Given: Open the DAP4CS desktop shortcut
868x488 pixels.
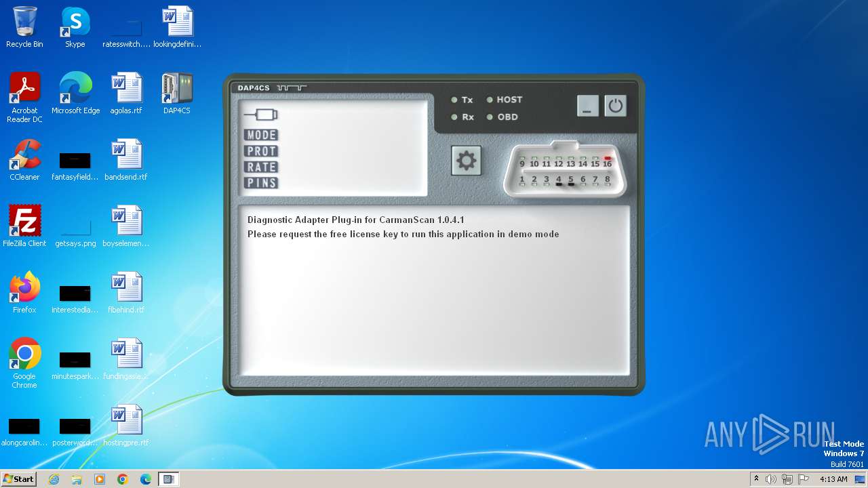Looking at the screenshot, I should tap(177, 94).
